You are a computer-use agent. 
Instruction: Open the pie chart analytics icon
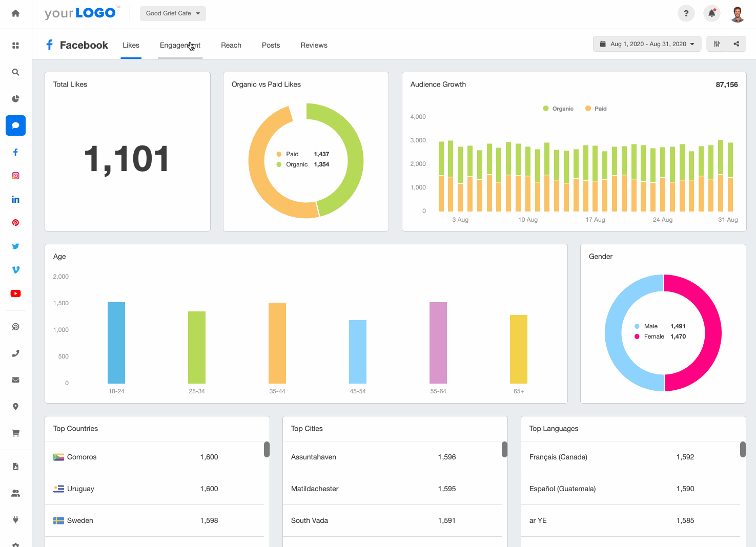pos(15,98)
